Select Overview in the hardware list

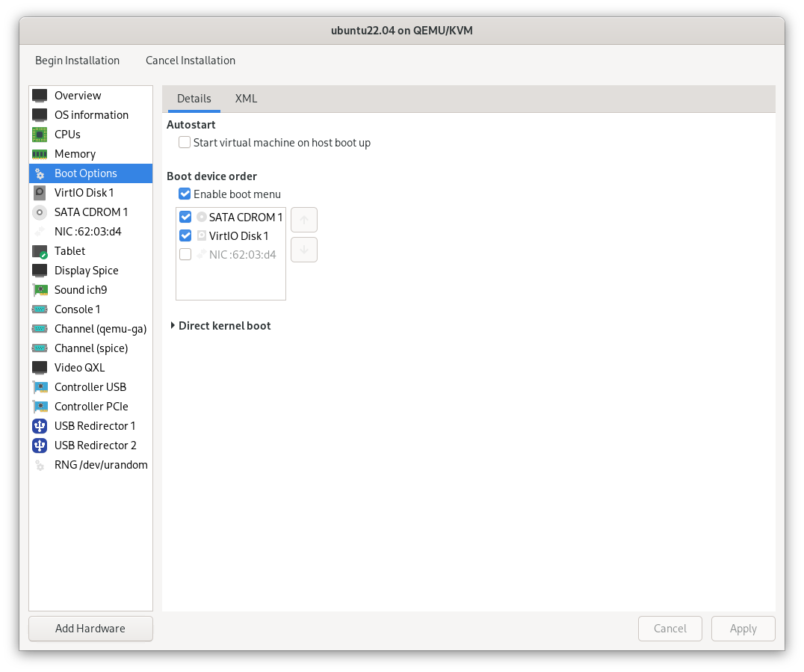click(90, 96)
